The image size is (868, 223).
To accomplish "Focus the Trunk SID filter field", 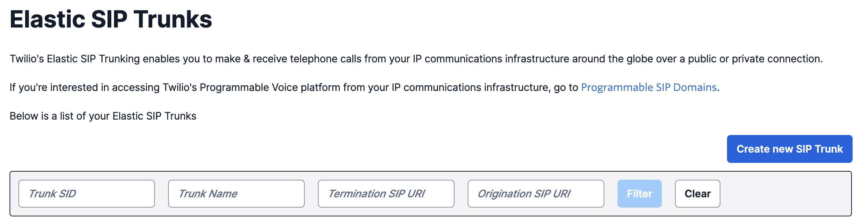I will click(x=86, y=194).
